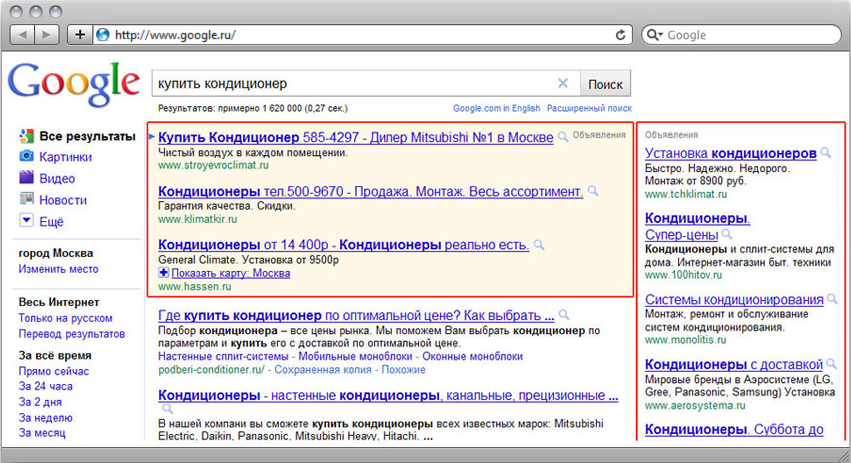Click magnifier preview icon beside Установка кондиционеров
Screen dimensions: 851x463
pyautogui.click(x=826, y=153)
